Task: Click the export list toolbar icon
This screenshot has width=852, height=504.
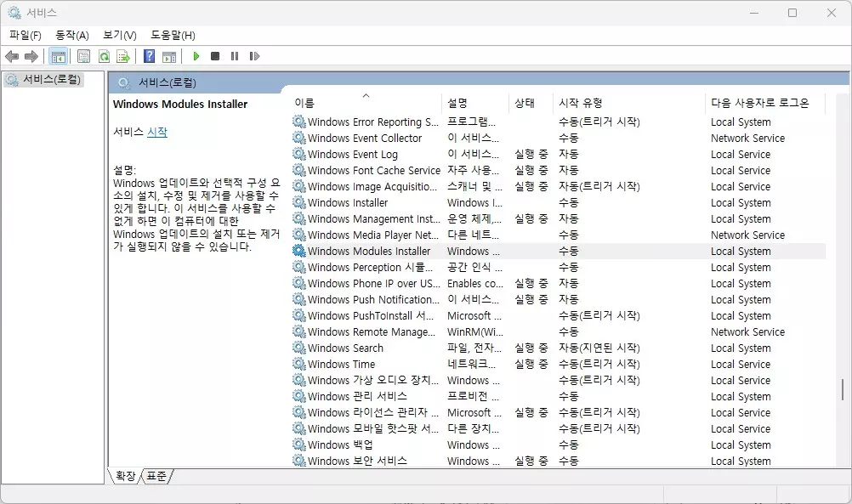Action: click(123, 56)
